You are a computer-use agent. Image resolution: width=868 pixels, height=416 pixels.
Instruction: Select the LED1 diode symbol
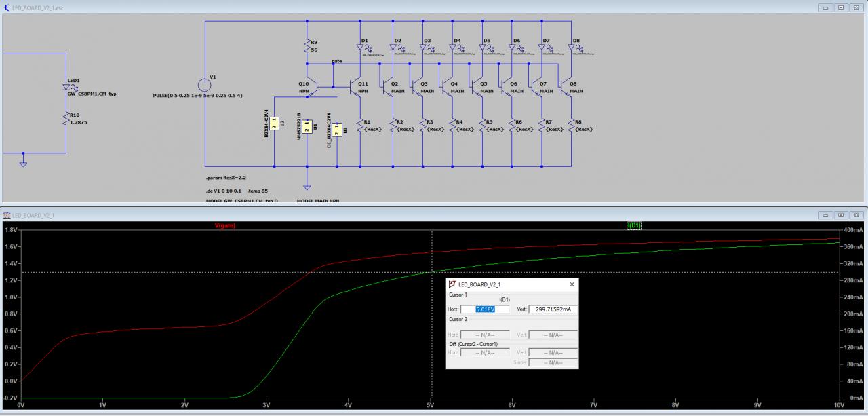(x=67, y=88)
